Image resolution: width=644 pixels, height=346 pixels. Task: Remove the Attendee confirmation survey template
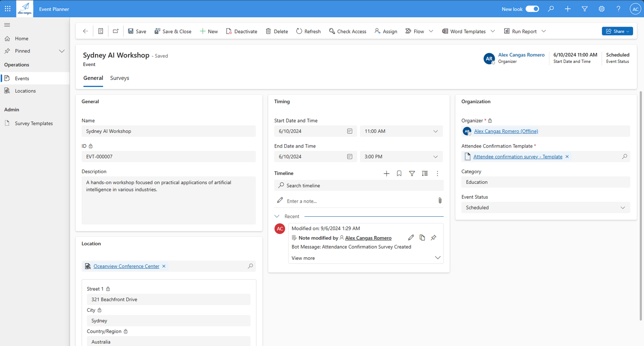(567, 157)
